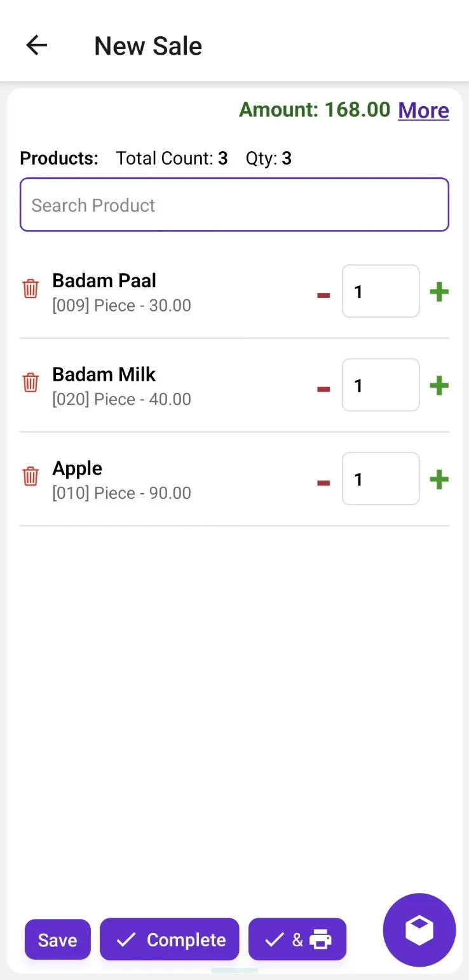Select the Apple product row name

(x=78, y=468)
